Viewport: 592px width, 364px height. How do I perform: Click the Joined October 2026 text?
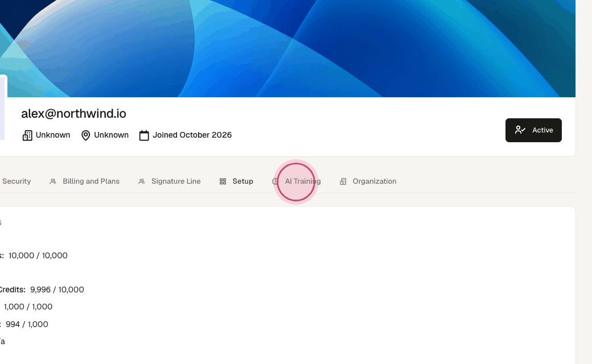[192, 135]
